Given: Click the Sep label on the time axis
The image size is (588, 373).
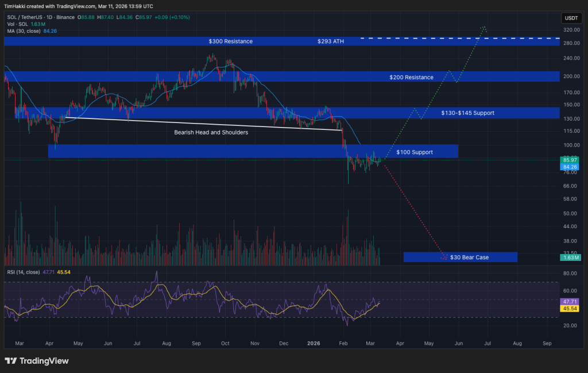Looking at the screenshot, I should point(547,343).
